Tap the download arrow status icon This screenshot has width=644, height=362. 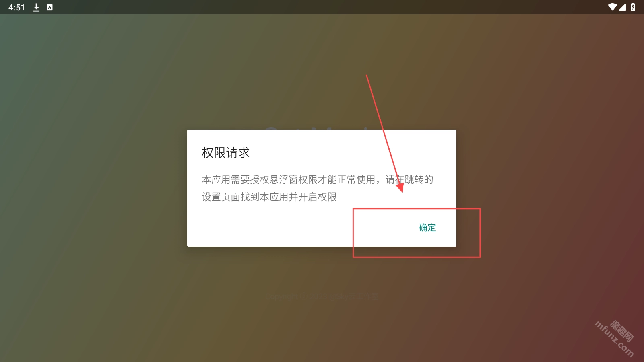pyautogui.click(x=36, y=7)
